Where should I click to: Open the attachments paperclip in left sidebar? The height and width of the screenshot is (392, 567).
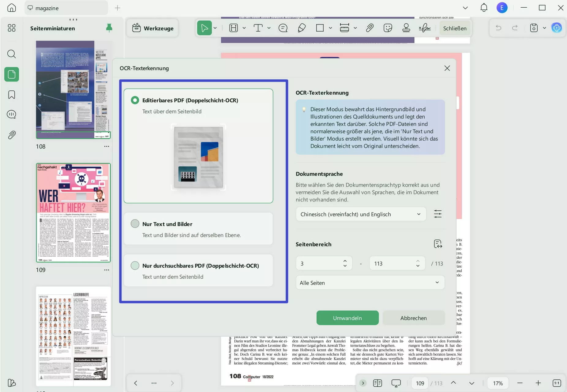12,135
